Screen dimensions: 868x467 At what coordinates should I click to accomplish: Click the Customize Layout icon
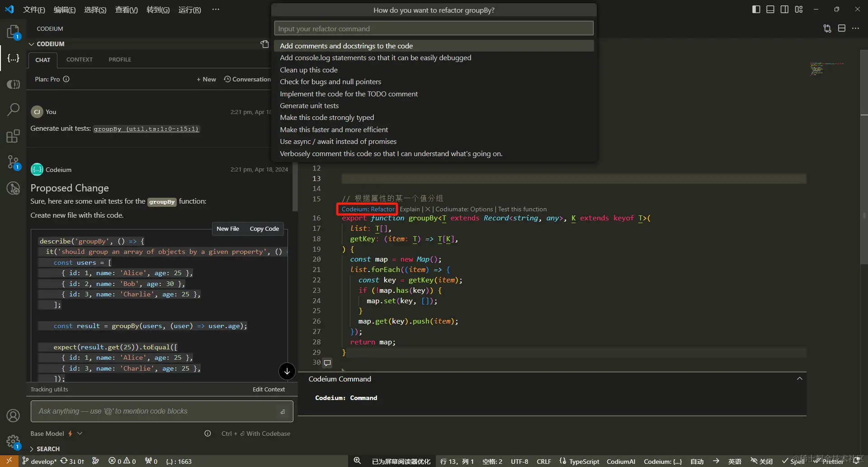(799, 10)
